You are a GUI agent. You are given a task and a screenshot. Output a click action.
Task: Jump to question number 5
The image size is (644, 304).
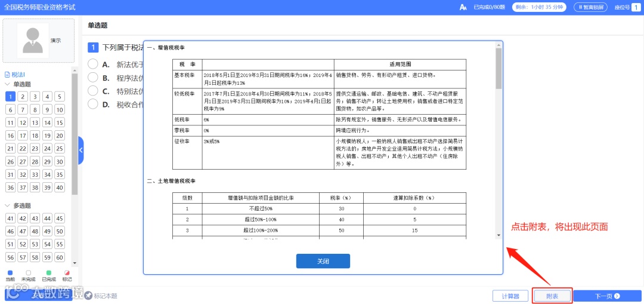tap(60, 97)
